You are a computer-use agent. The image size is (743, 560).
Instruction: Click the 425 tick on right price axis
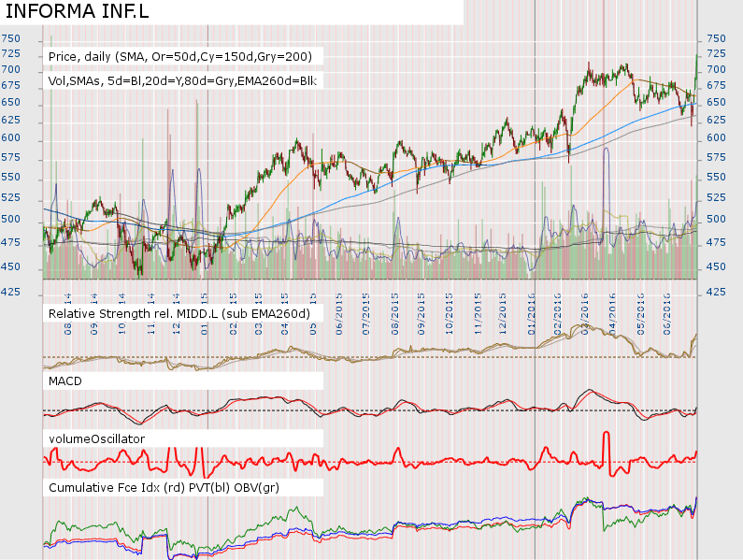pos(714,293)
